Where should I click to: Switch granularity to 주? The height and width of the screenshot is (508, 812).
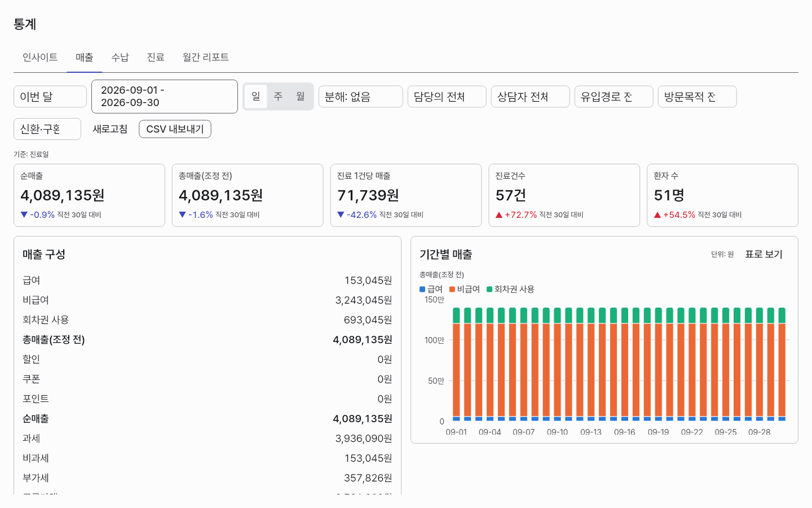coord(278,97)
